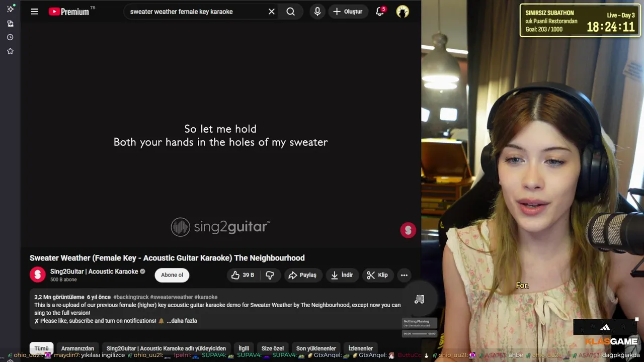Open more actions three-dot menu
The height and width of the screenshot is (362, 644).
(x=404, y=275)
